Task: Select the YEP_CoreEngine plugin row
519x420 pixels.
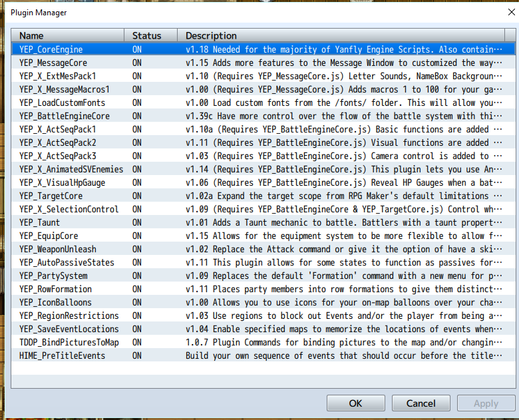Action: pyautogui.click(x=263, y=49)
